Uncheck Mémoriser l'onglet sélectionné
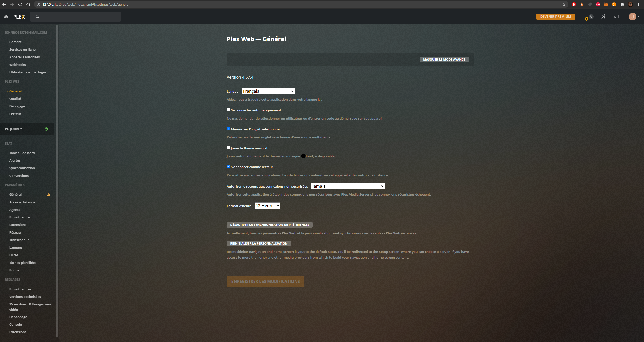 [x=228, y=129]
